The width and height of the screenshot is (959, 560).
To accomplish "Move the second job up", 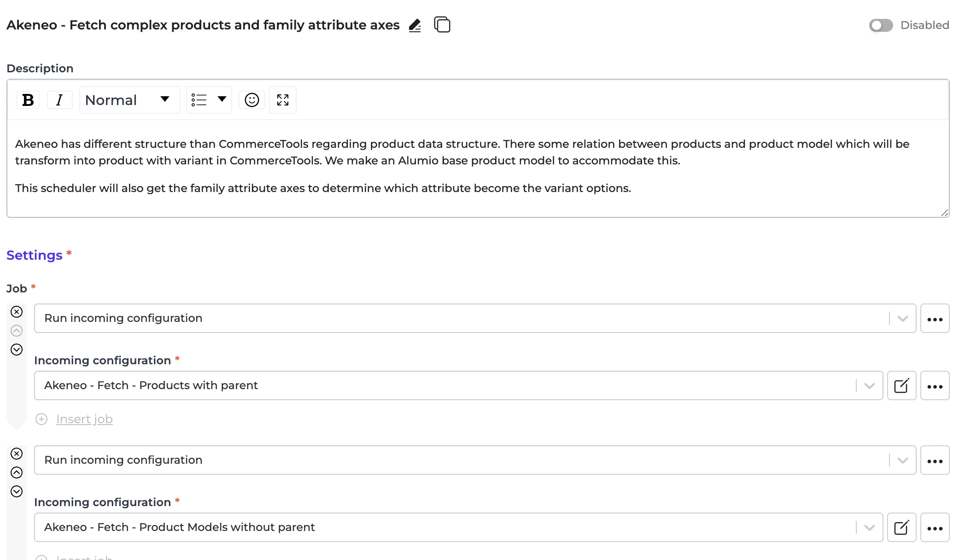I will (x=17, y=472).
